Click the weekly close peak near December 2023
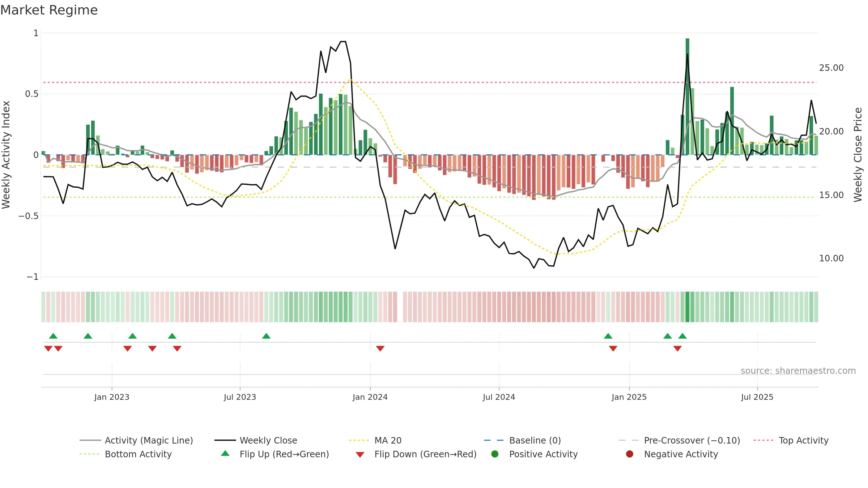Viewport: 868px width, 488px height. click(x=343, y=42)
